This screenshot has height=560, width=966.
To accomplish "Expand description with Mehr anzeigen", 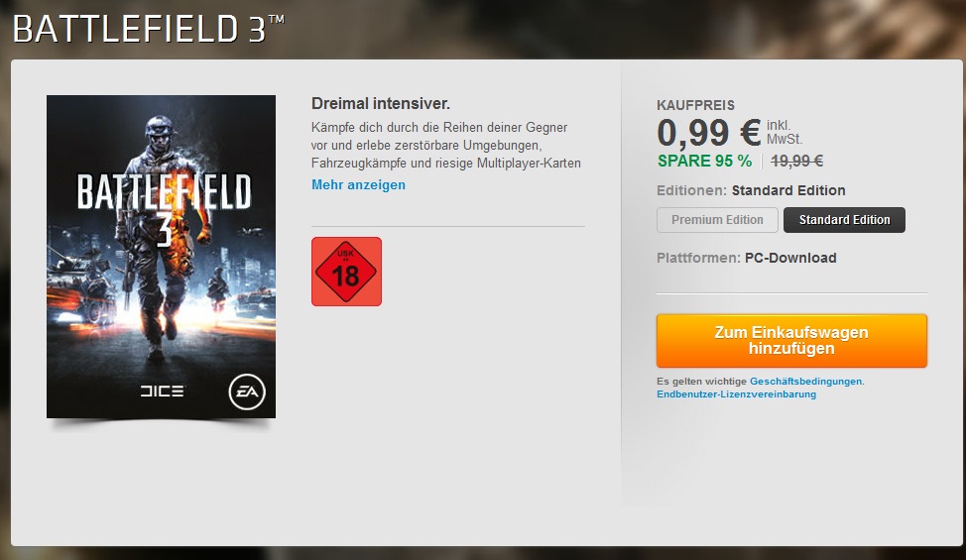I will tap(358, 184).
